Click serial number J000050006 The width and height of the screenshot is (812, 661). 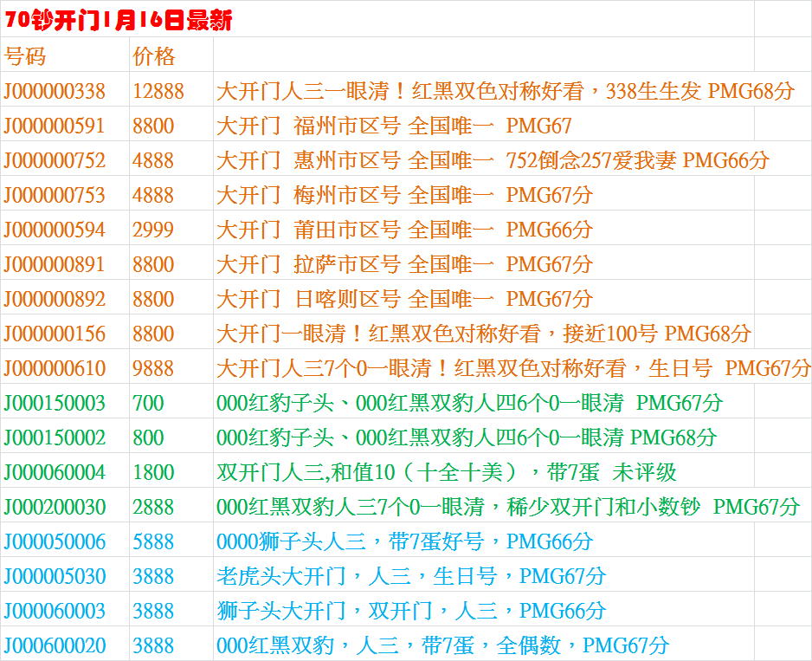(x=55, y=543)
